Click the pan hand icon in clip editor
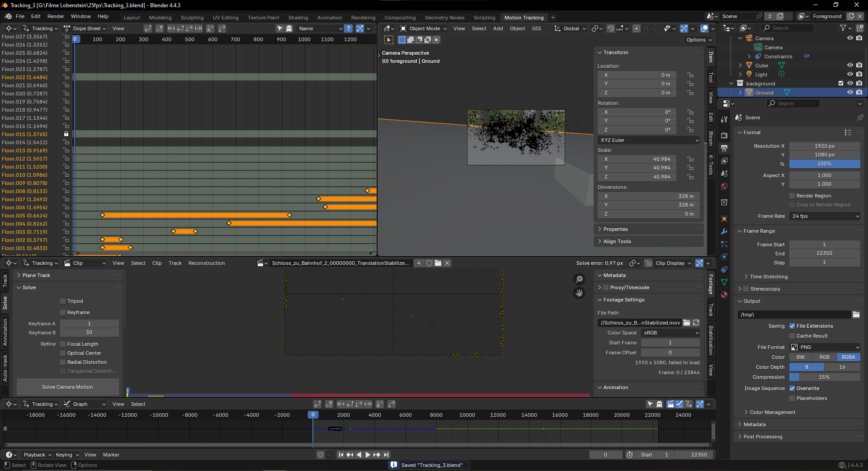The width and height of the screenshot is (868, 471). [579, 293]
